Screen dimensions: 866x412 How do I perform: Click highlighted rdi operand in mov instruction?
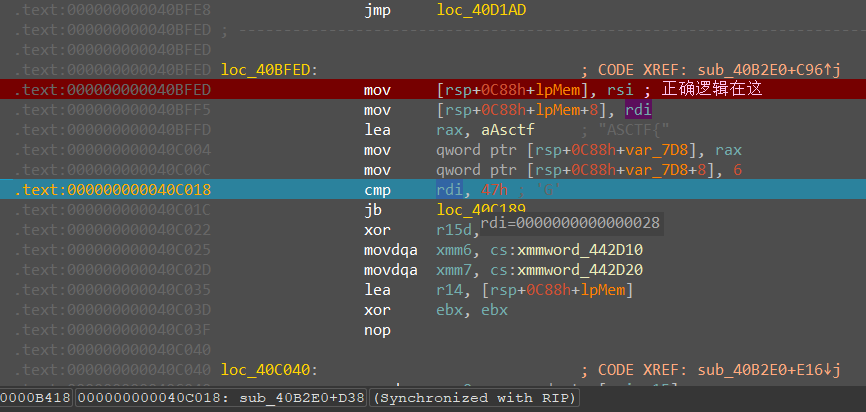(638, 110)
